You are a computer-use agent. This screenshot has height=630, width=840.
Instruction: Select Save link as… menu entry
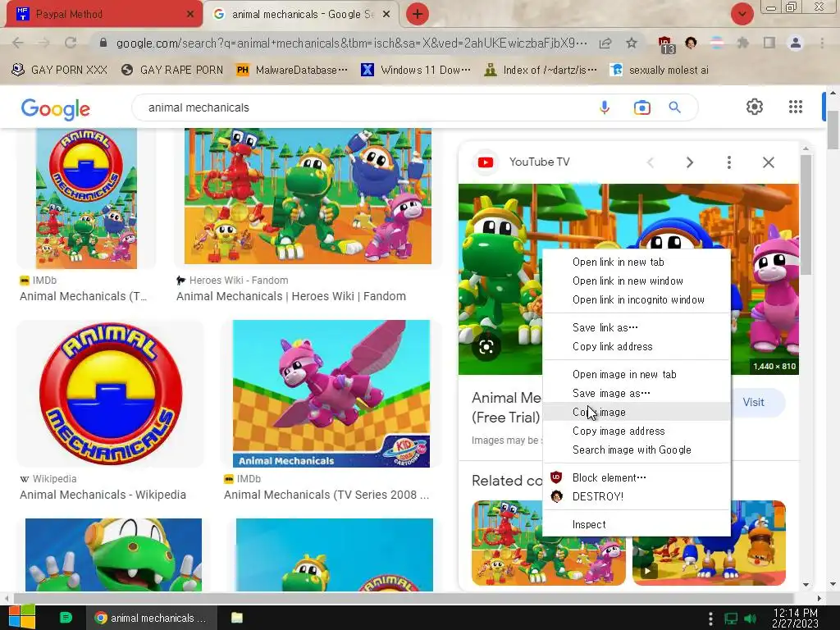tap(637, 327)
